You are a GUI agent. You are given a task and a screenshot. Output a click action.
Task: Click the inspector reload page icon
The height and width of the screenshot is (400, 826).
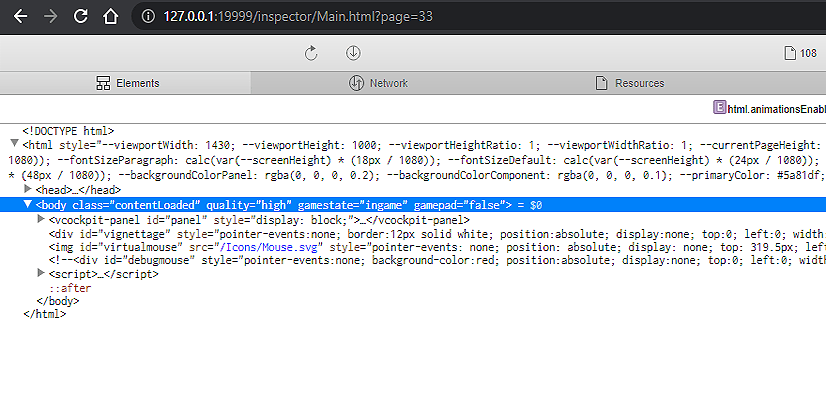tap(311, 53)
